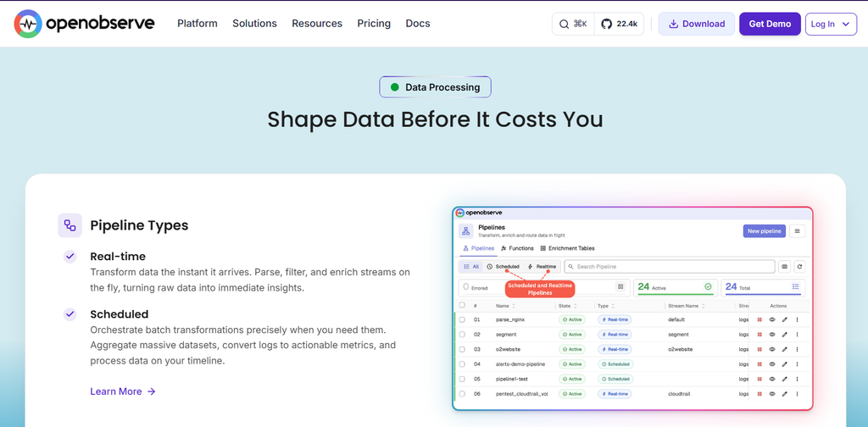Image resolution: width=868 pixels, height=427 pixels.
Task: Click the Pipeline Types icon tile
Action: click(70, 225)
